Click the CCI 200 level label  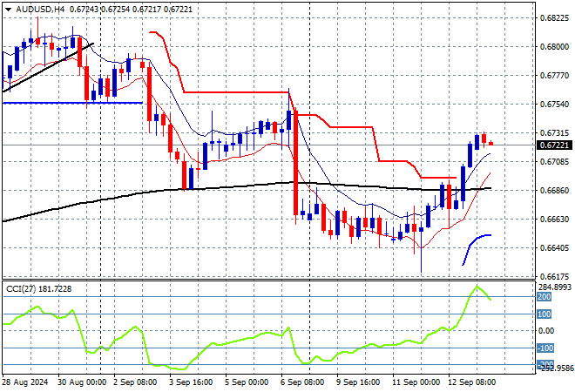click(x=545, y=297)
